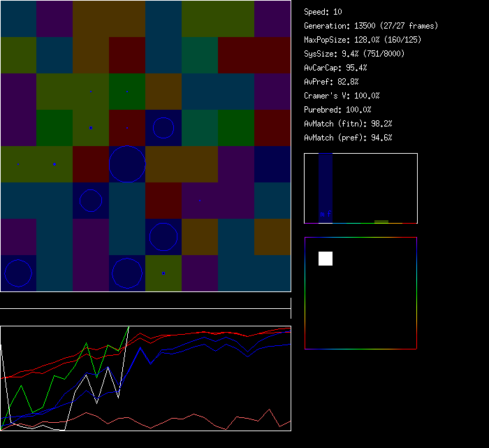Click the Purebred percentage line
Viewport: 489px width, 448px height.
coord(337,110)
